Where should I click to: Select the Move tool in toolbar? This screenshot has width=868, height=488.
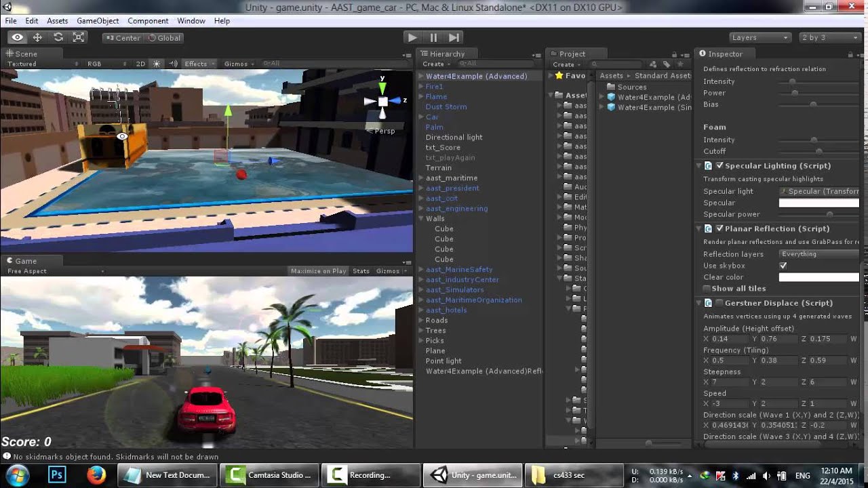click(38, 38)
